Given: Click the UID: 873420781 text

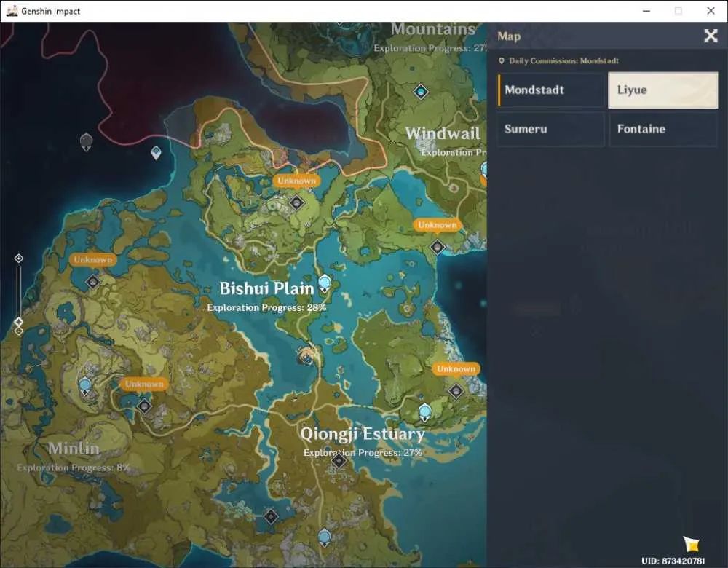Looking at the screenshot, I should 673,561.
